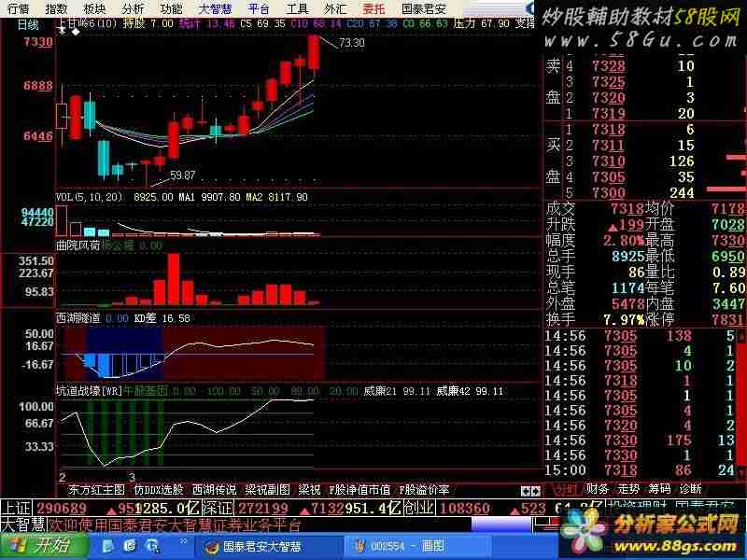747x560 pixels.
Task: Click the 73.30 high price label on chart
Action: [352, 43]
